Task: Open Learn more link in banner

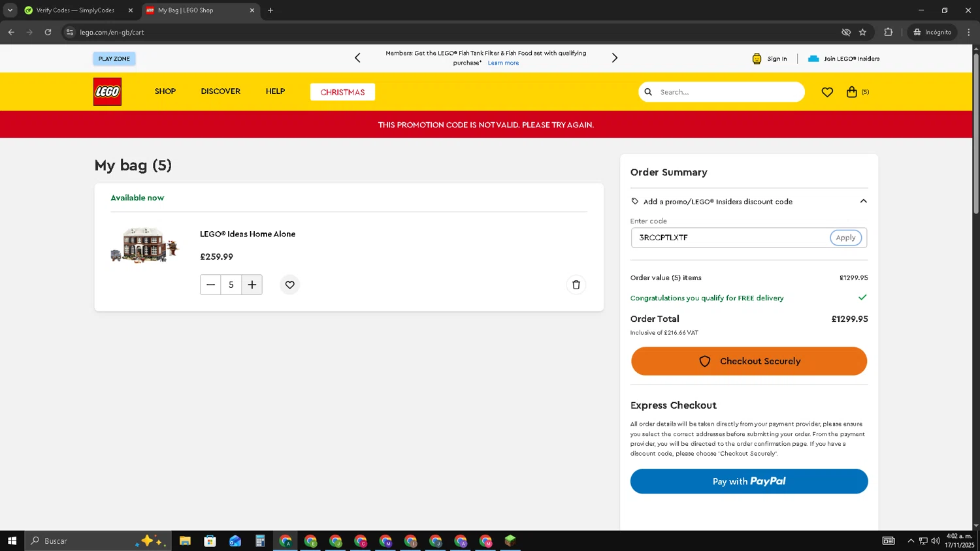Action: [503, 63]
